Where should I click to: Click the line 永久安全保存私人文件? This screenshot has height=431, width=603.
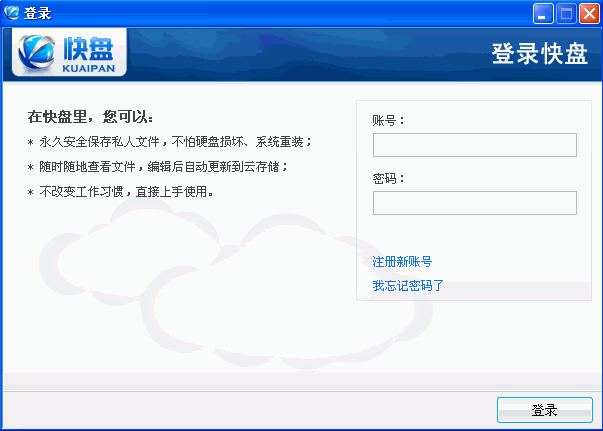[169, 142]
